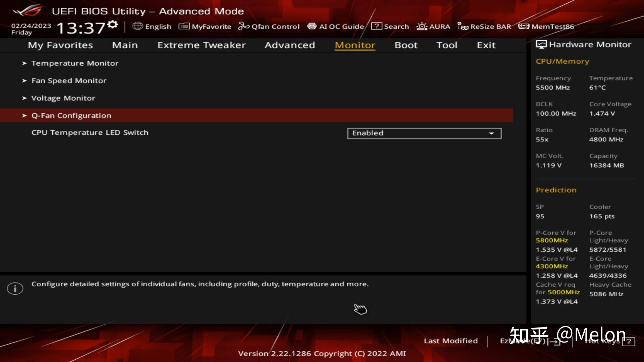Click the 4800 MHz DRAM frequency value
Viewport: 644px width, 362px height.
tap(606, 139)
